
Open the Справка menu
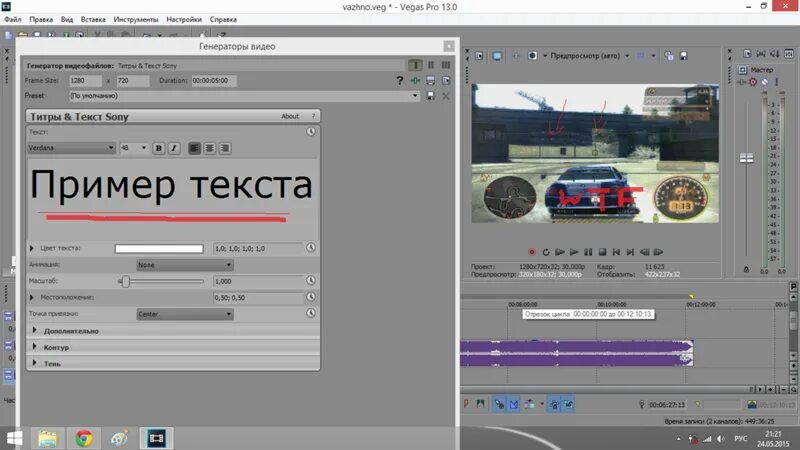coord(223,19)
